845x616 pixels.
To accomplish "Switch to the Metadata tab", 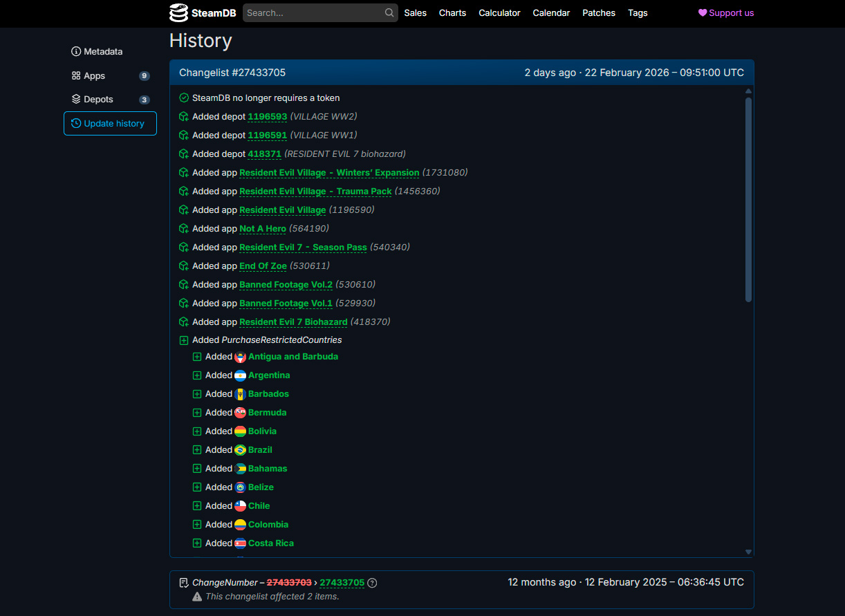I will point(97,52).
